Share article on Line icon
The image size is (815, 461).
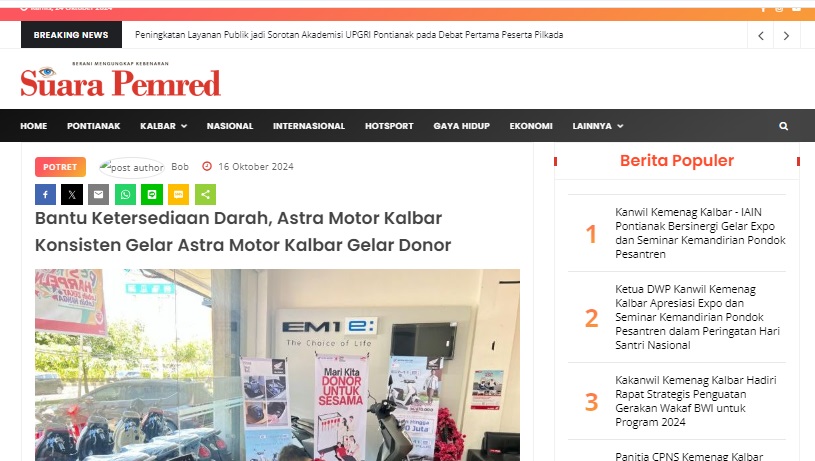tap(152, 194)
